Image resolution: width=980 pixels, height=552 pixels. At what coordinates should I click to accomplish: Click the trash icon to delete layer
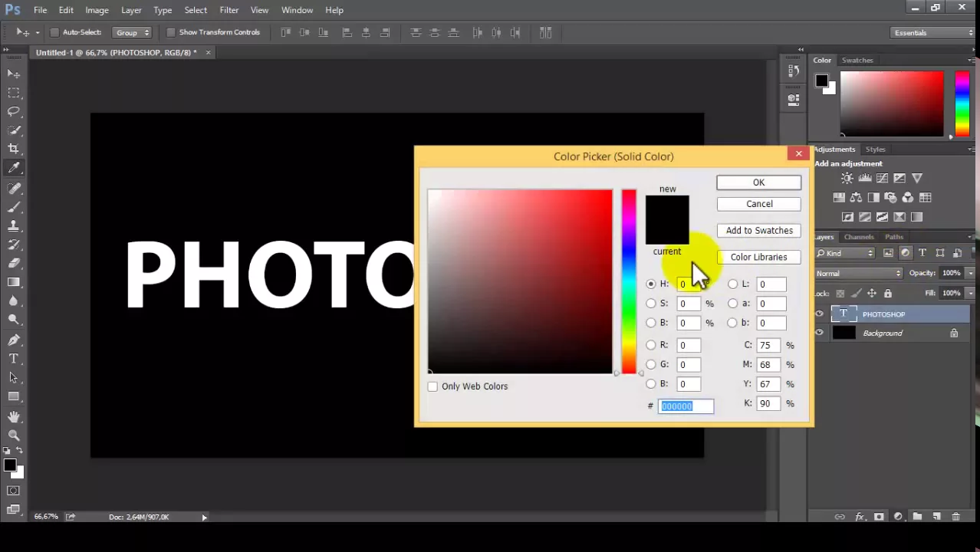[x=956, y=517]
